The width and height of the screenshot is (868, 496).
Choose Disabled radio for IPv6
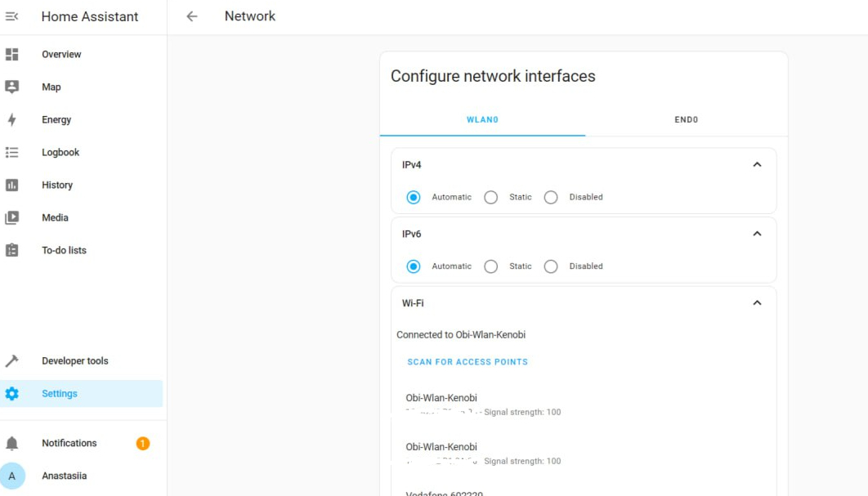[x=551, y=266]
